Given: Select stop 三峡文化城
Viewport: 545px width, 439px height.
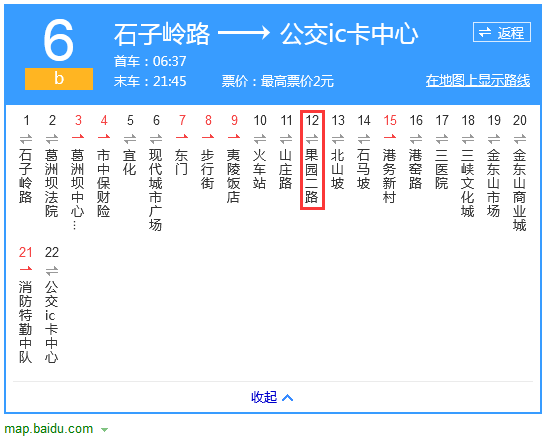Looking at the screenshot, I should pyautogui.click(x=468, y=183).
